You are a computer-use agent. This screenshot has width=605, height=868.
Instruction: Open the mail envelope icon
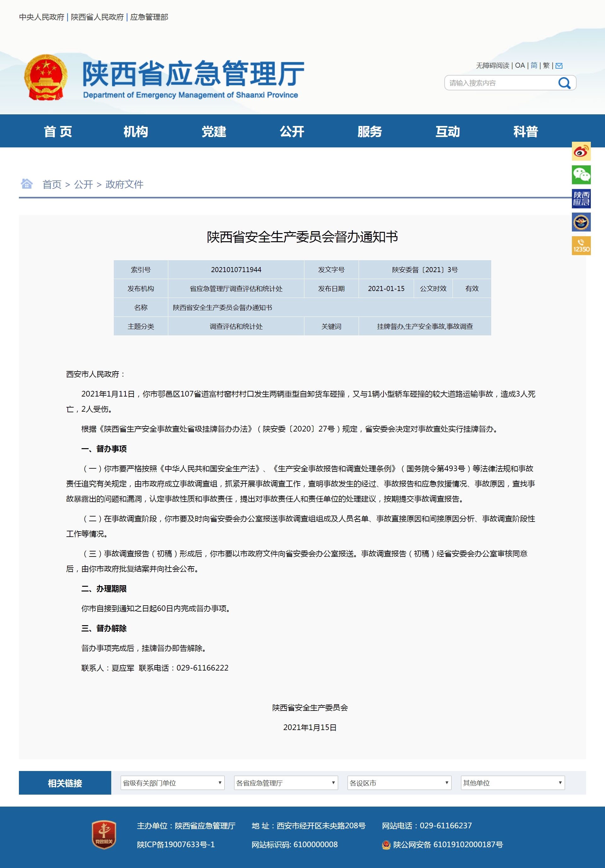tap(559, 66)
